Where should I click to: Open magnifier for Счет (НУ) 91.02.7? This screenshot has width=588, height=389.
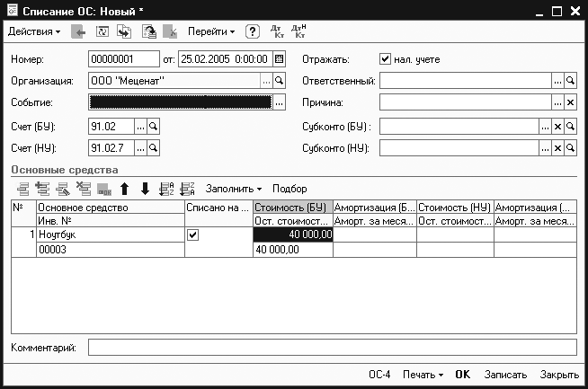click(x=153, y=148)
